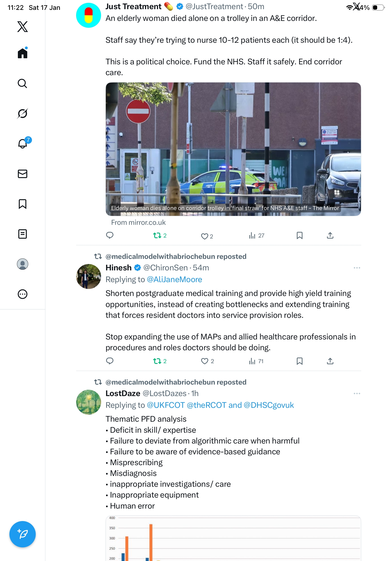392x561 pixels.
Task: Open the Home feed icon
Action: tap(23, 53)
